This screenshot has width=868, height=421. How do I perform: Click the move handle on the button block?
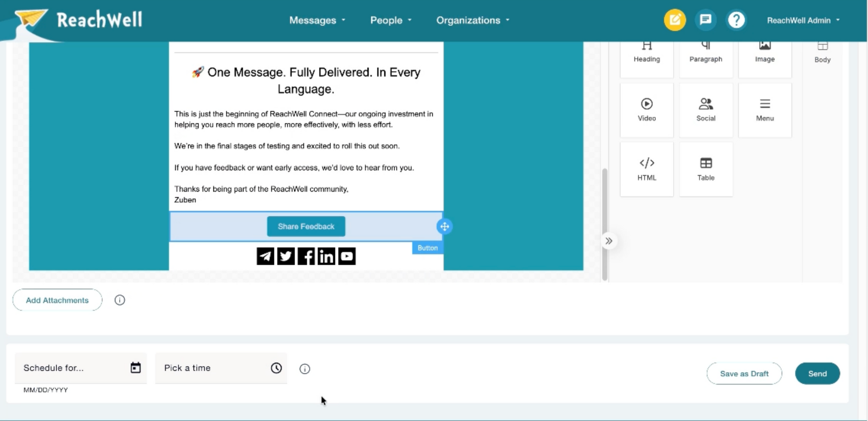coord(444,226)
